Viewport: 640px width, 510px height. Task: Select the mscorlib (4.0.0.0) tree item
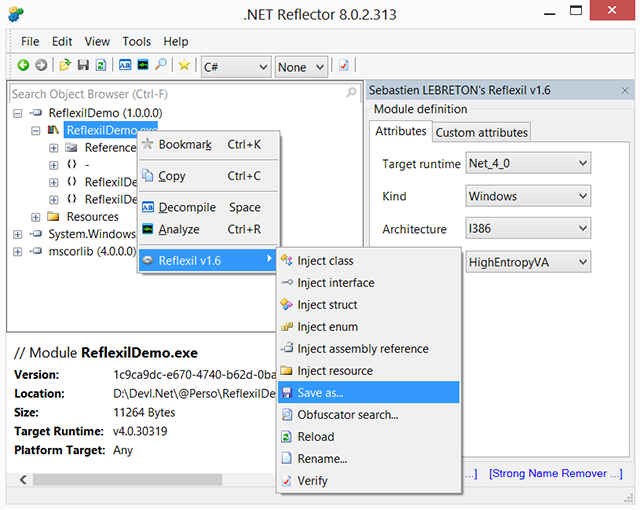[x=92, y=251]
